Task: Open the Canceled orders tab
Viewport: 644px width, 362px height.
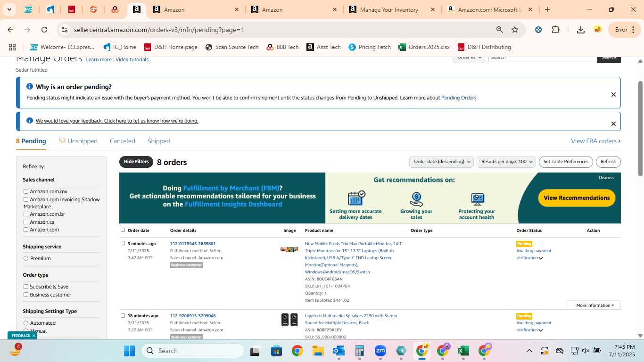Action: [123, 141]
